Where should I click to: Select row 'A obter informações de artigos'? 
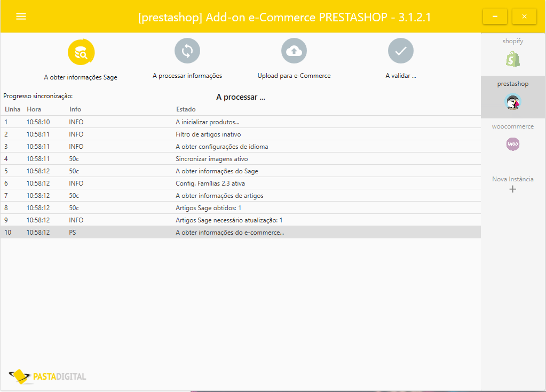(x=241, y=196)
